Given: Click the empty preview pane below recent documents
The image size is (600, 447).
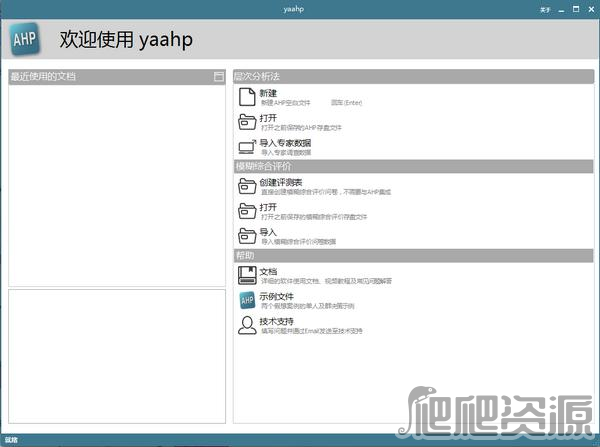Looking at the screenshot, I should point(116,355).
